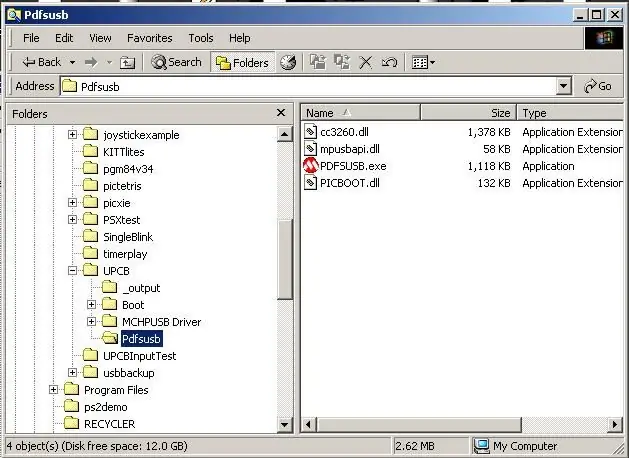Click the folder tree scroll up arrow
The height and width of the screenshot is (458, 629).
pos(284,134)
